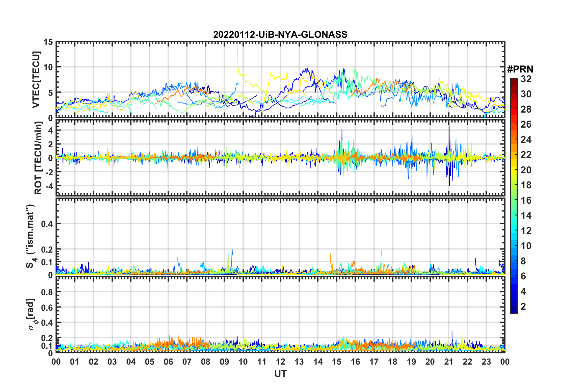Select the x-axis hour label 06
The image size is (561, 392).
tap(168, 362)
